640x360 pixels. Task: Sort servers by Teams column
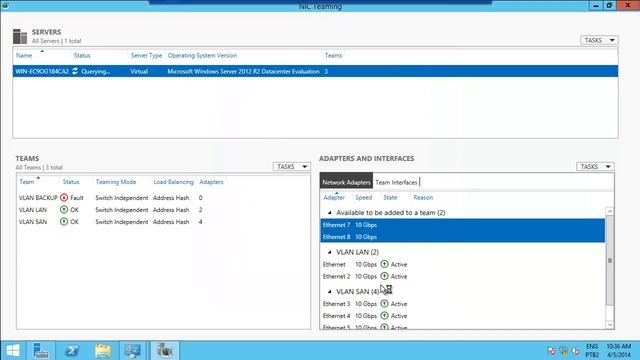333,56
